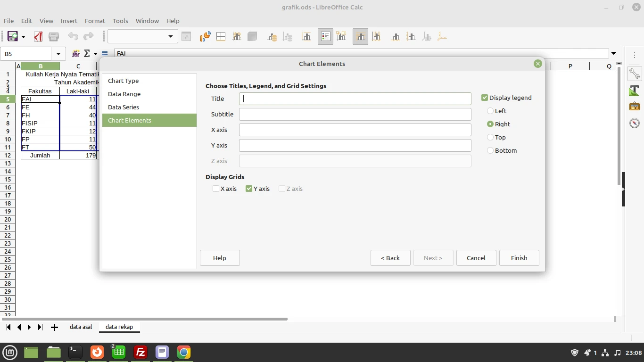Select the Bottom legend position

click(x=490, y=150)
